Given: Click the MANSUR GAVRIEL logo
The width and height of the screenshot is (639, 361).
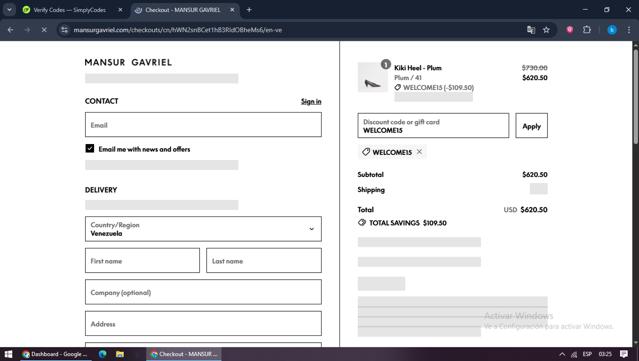Looking at the screenshot, I should (x=128, y=62).
